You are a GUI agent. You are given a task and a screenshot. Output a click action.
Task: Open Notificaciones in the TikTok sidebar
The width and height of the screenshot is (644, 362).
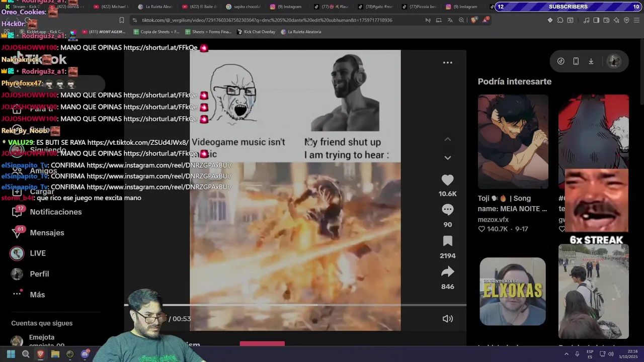(46, 212)
